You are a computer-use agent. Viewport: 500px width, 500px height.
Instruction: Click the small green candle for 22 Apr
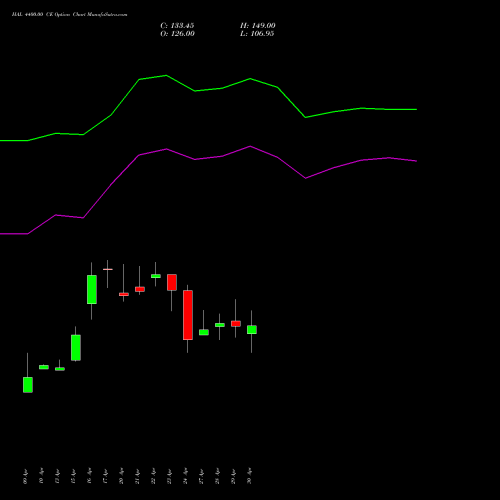coord(156,276)
